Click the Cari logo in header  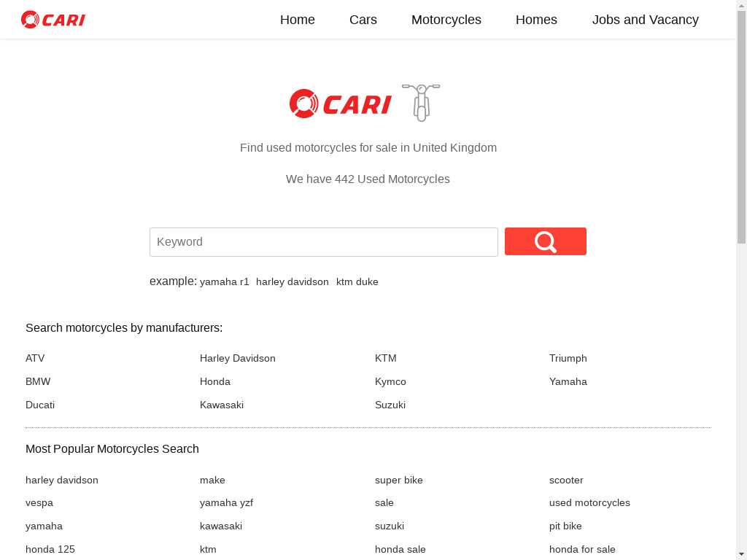pyautogui.click(x=53, y=20)
